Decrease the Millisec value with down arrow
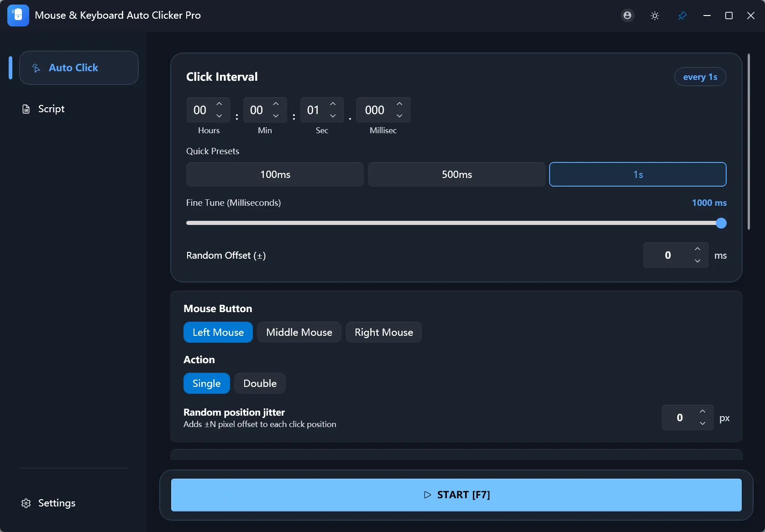The height and width of the screenshot is (532, 765). point(399,116)
